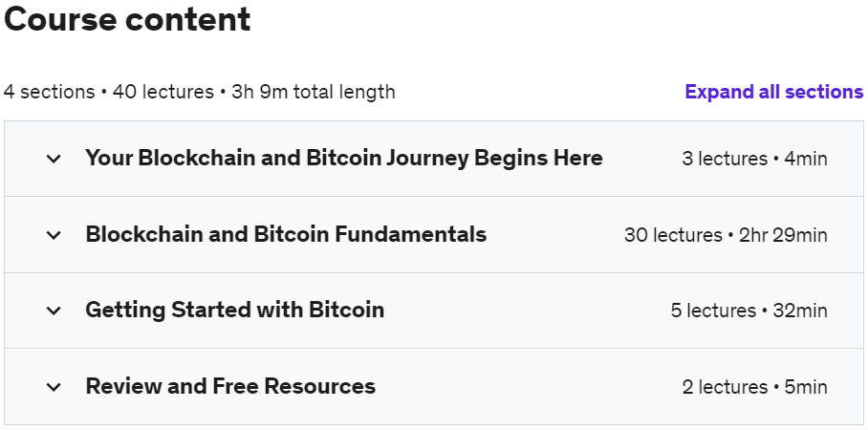Click the 'Course content' heading
868x430 pixels.
[127, 20]
